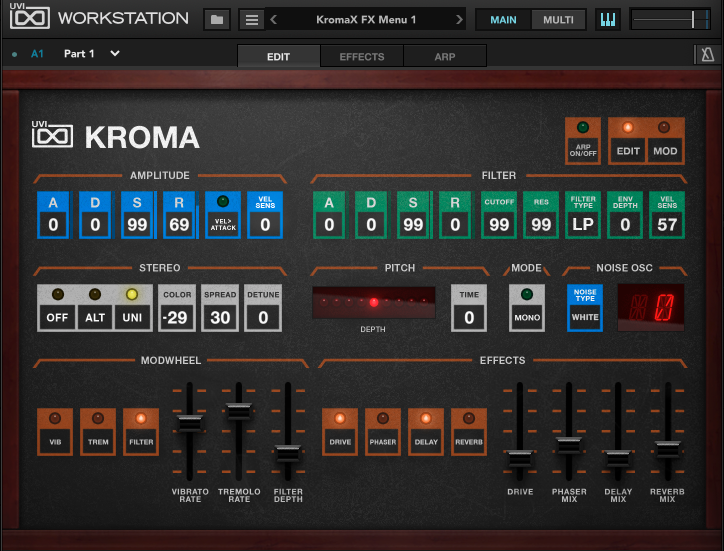
Task: Open the hamburger menu icon
Action: pos(252,19)
